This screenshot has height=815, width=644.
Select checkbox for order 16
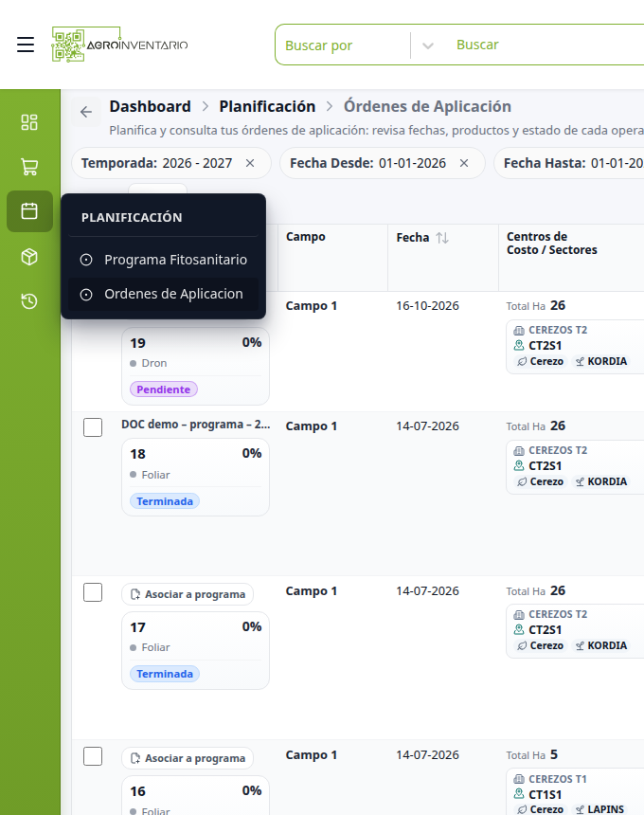93,756
